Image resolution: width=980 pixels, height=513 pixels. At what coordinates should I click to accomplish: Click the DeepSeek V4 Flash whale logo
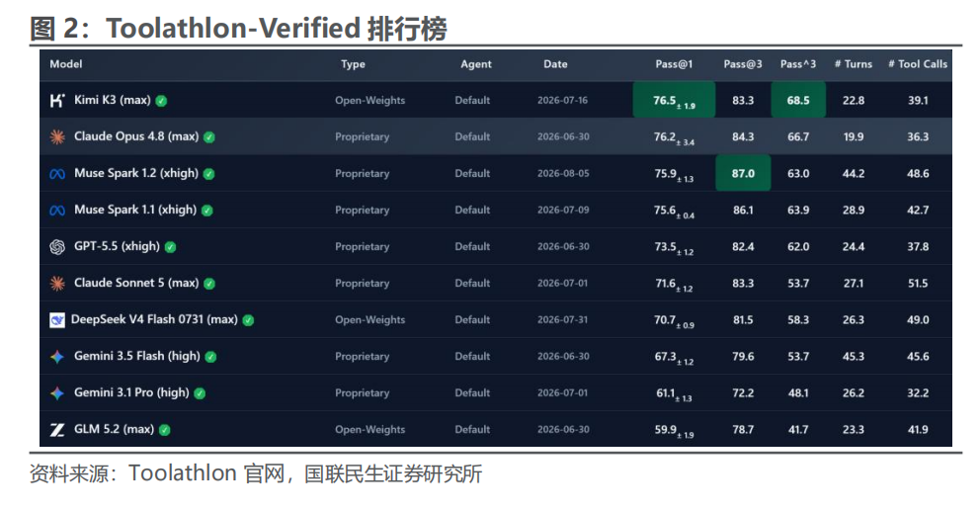[x=57, y=320]
